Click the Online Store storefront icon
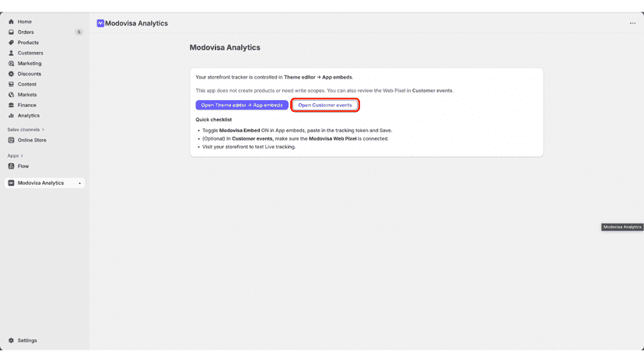644x362 pixels. [11, 140]
